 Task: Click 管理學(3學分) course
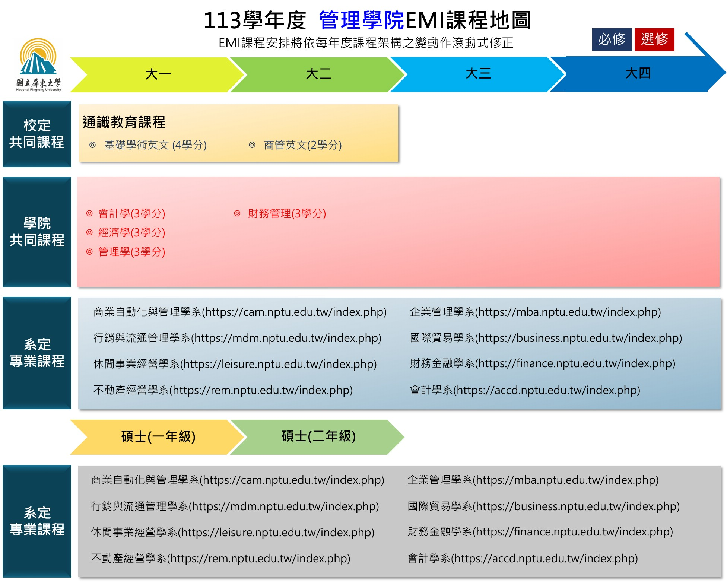point(131,252)
